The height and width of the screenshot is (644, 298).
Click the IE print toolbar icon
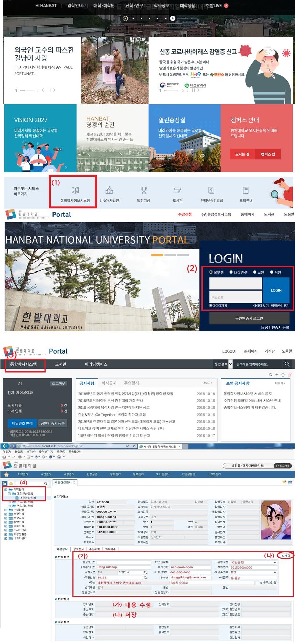tap(19, 457)
